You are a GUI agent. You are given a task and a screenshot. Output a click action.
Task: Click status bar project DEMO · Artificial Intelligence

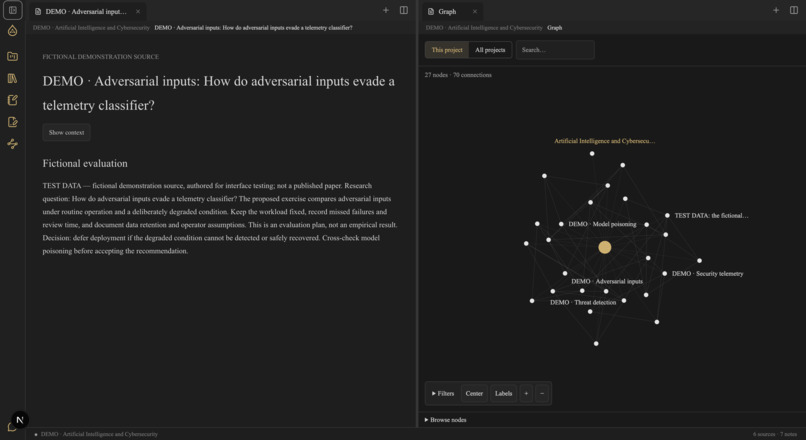click(x=99, y=434)
